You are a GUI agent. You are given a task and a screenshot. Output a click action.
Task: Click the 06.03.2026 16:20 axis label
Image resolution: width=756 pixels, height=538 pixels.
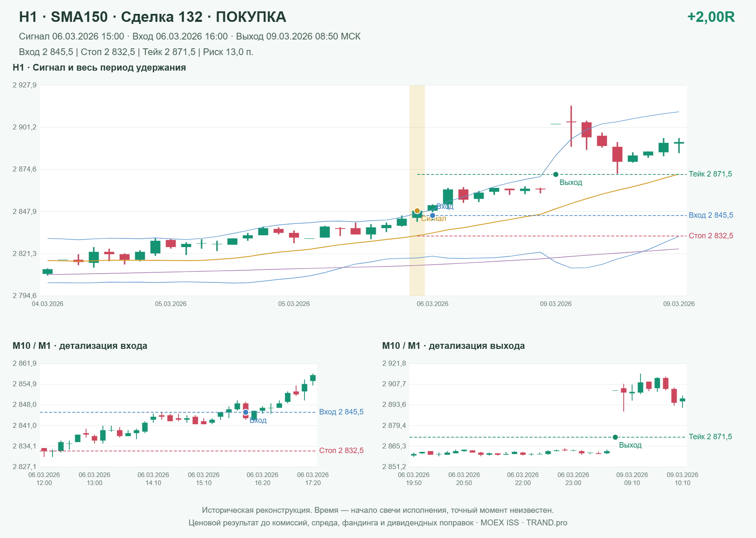coord(262,479)
